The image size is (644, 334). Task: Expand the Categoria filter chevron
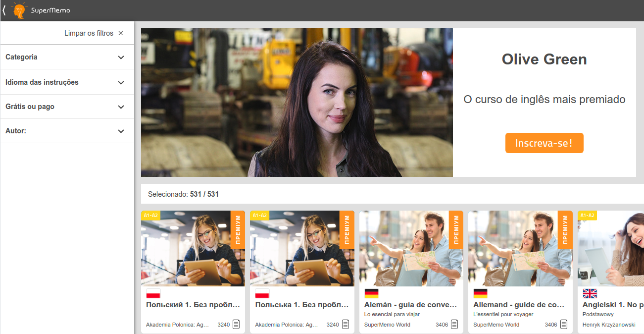pos(121,57)
